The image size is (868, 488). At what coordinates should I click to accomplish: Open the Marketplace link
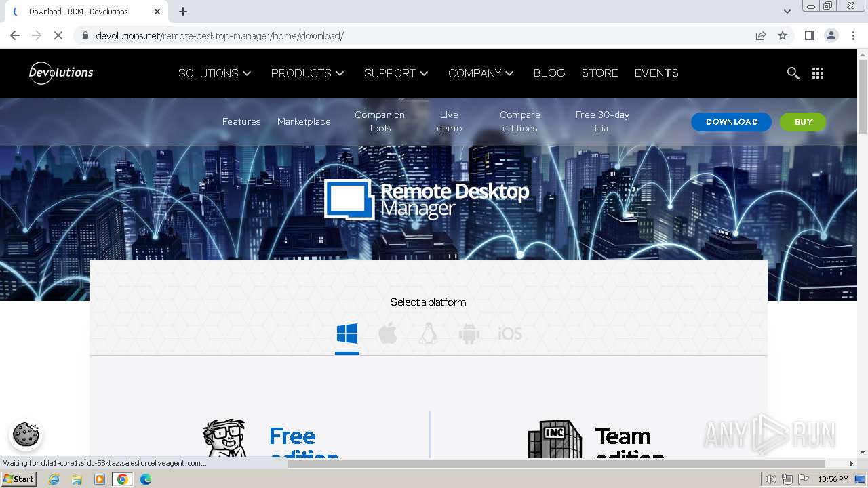(304, 121)
